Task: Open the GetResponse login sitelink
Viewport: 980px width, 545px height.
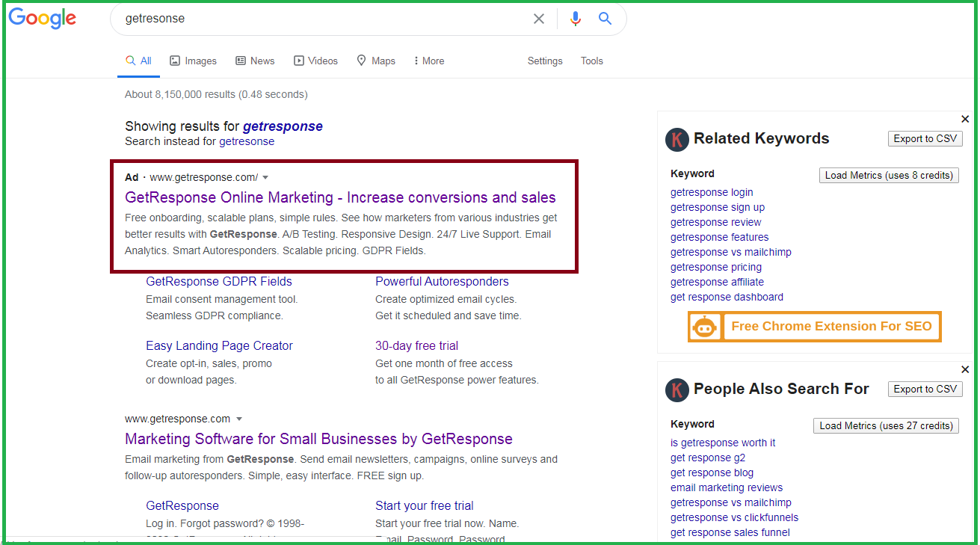Action: [182, 506]
